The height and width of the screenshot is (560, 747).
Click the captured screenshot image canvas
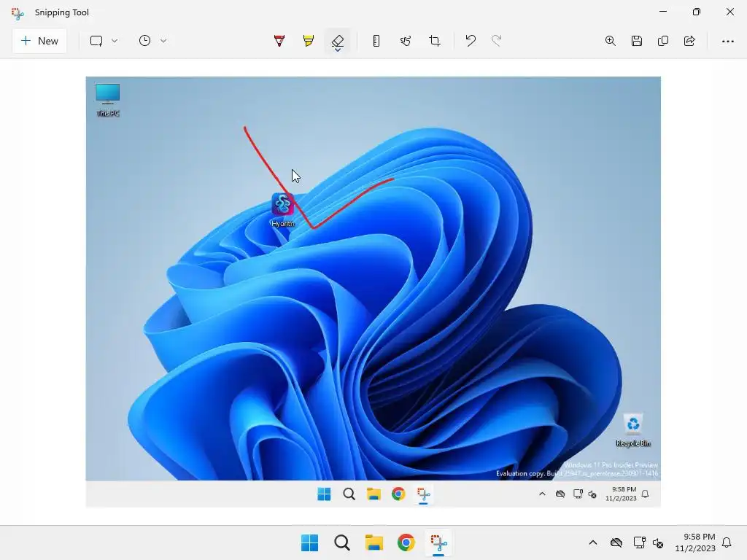point(373,292)
